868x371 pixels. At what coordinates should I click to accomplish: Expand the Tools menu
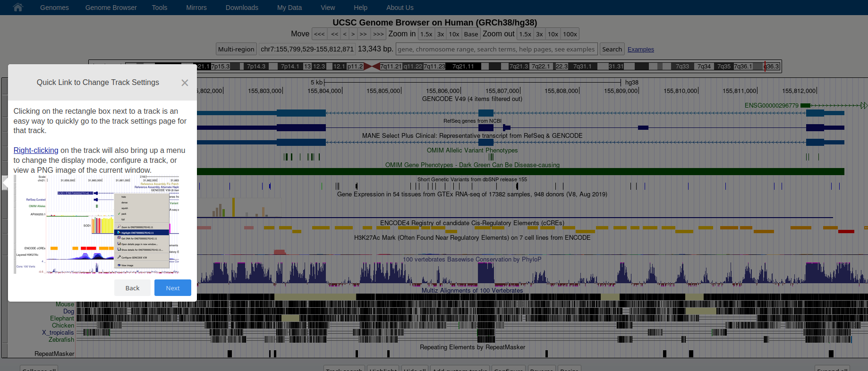click(x=159, y=8)
